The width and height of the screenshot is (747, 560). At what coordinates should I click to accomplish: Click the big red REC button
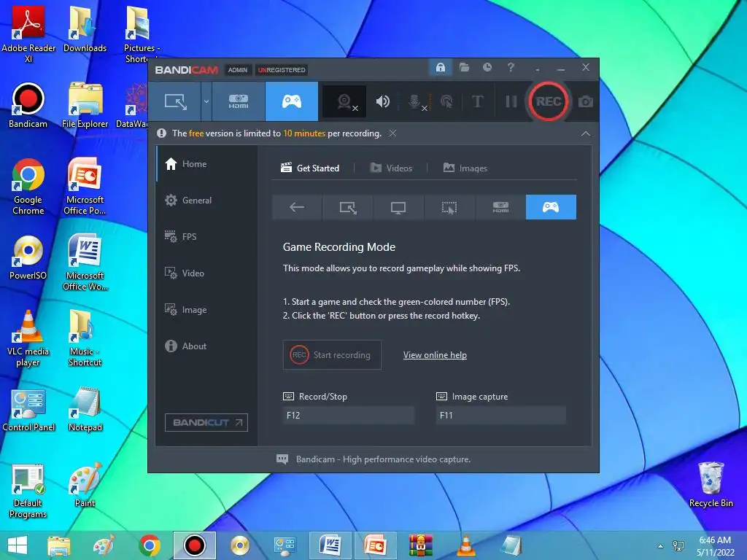(548, 101)
